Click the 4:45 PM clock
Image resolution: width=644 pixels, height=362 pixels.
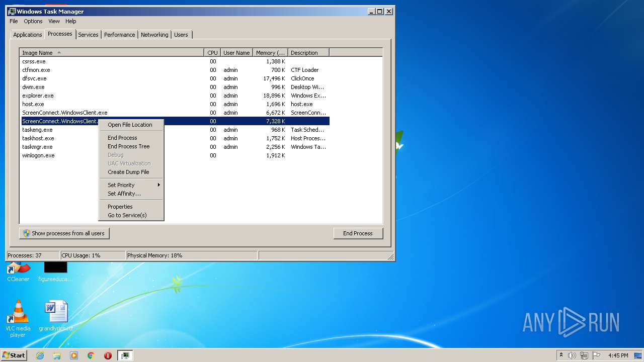click(618, 355)
